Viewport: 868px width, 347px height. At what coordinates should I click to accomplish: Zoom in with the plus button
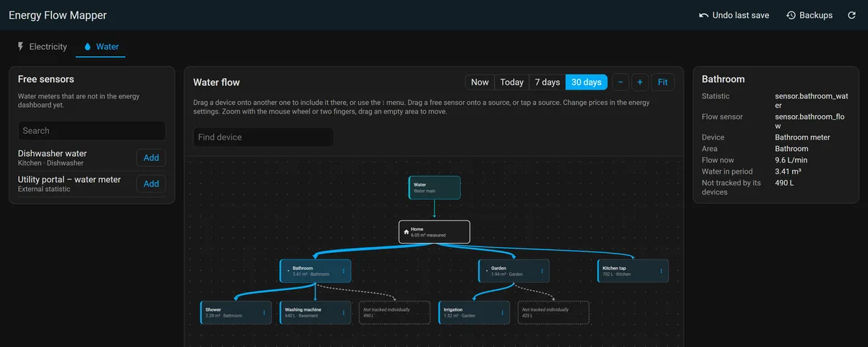coord(639,82)
